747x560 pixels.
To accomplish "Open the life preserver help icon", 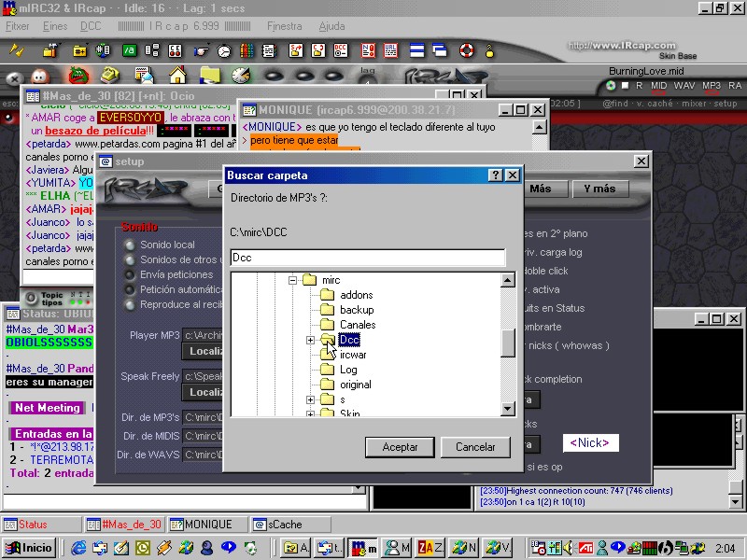I will point(467,50).
